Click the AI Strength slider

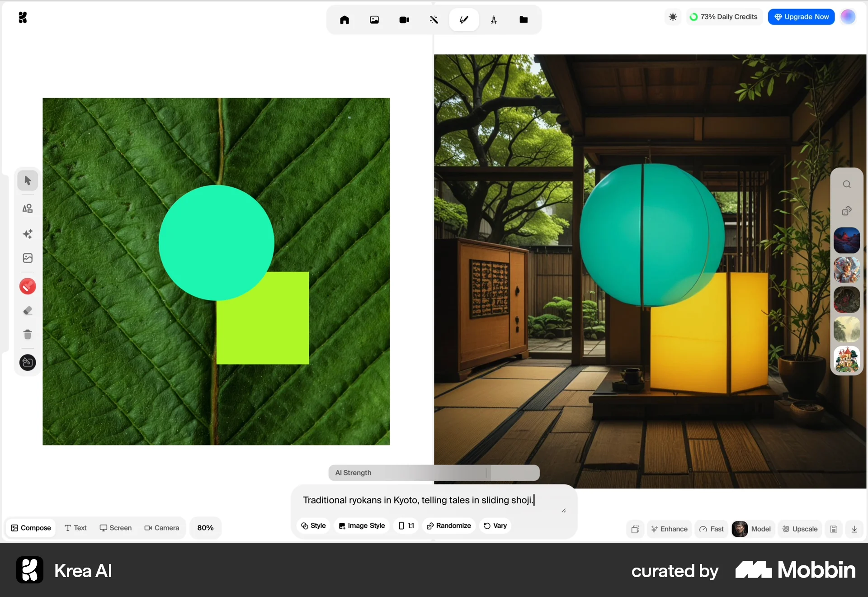(x=434, y=473)
